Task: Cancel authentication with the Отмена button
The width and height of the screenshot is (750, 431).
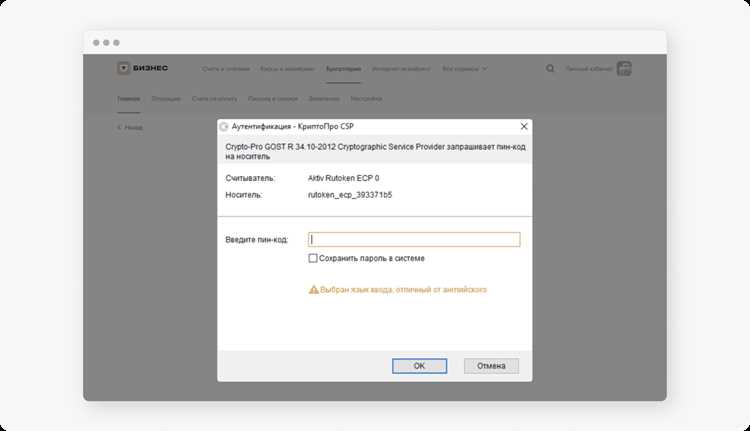Action: pos(491,366)
